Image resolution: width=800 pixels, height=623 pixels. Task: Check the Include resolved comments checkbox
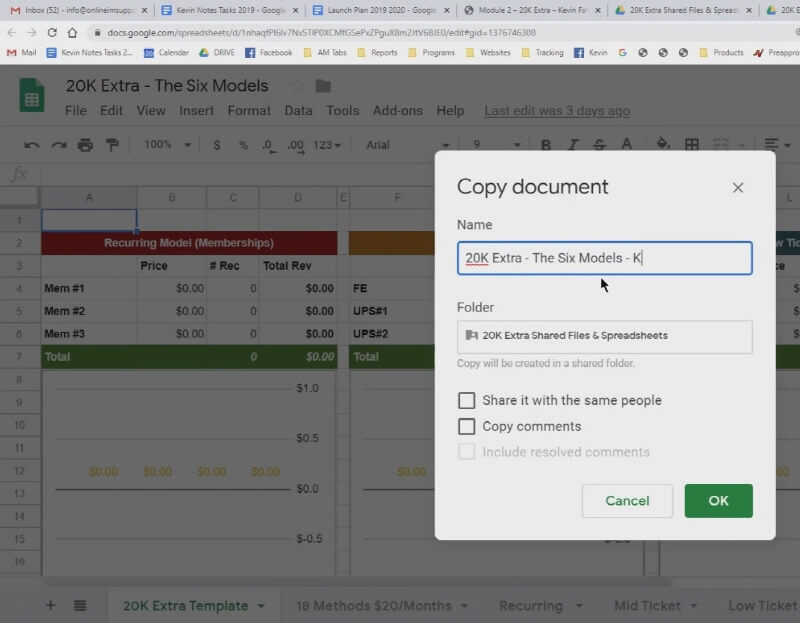466,452
